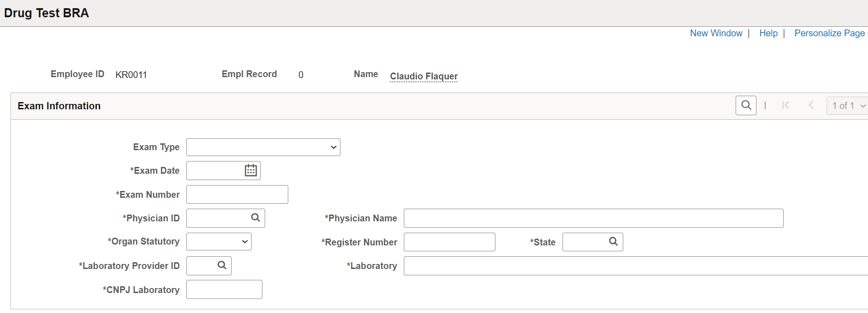The height and width of the screenshot is (313, 868).
Task: Click the Help link
Action: pyautogui.click(x=768, y=33)
